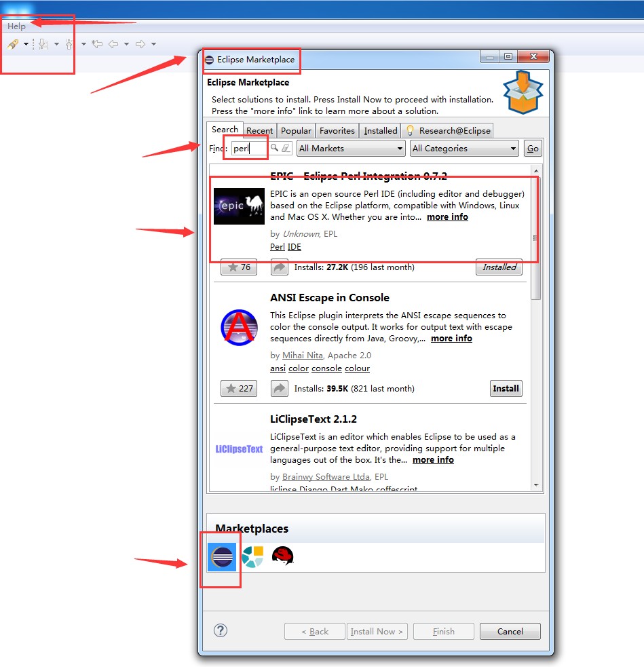Click the LiClipseText 2.1.2 title
The height and width of the screenshot is (667, 644).
[x=314, y=419]
